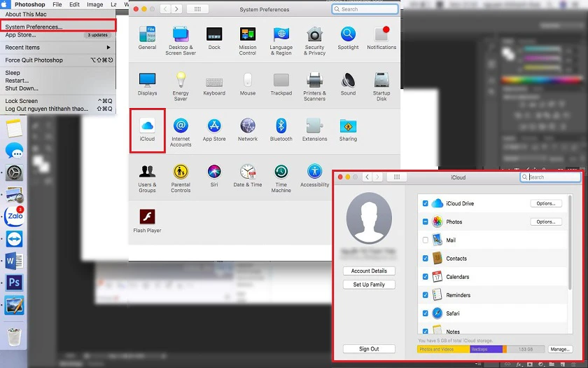Image resolution: width=588 pixels, height=368 pixels.
Task: Open Network preferences
Action: click(x=248, y=130)
